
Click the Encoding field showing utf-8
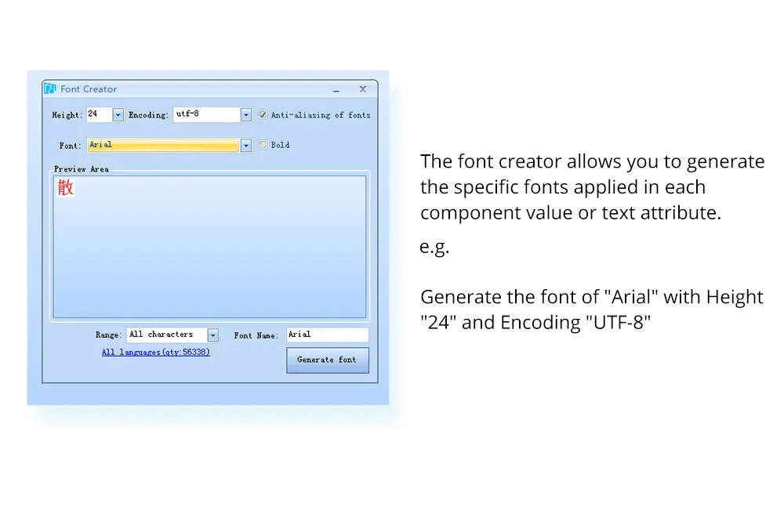[207, 114]
